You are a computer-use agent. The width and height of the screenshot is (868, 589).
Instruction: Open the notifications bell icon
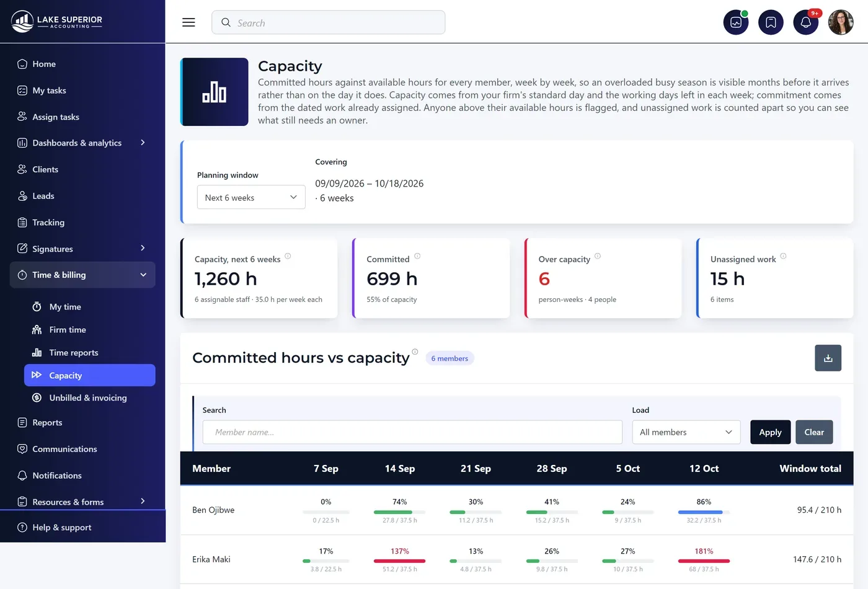pyautogui.click(x=805, y=22)
